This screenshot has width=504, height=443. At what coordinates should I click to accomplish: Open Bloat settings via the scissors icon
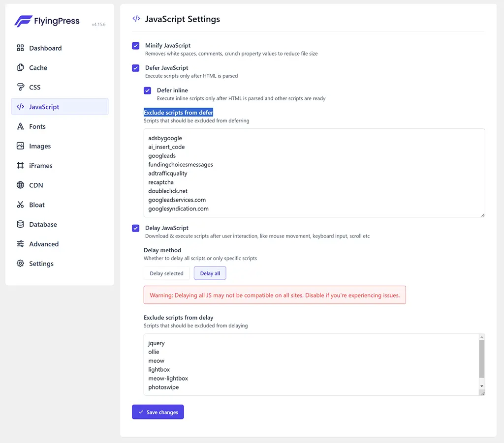(x=20, y=205)
